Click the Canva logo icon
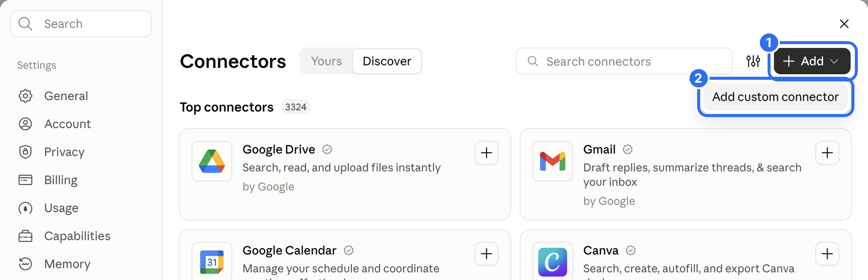The width and height of the screenshot is (868, 280). click(x=553, y=262)
